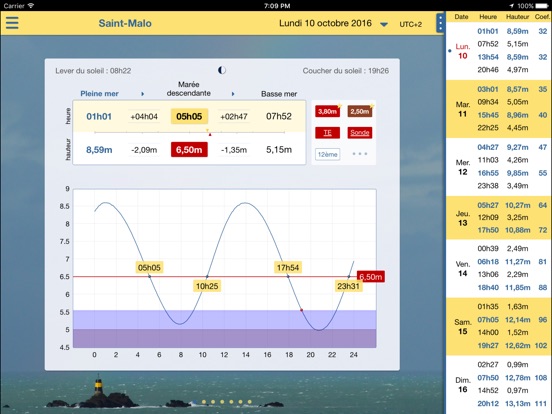Tap the 15h45 tide time entry

[x=488, y=115]
